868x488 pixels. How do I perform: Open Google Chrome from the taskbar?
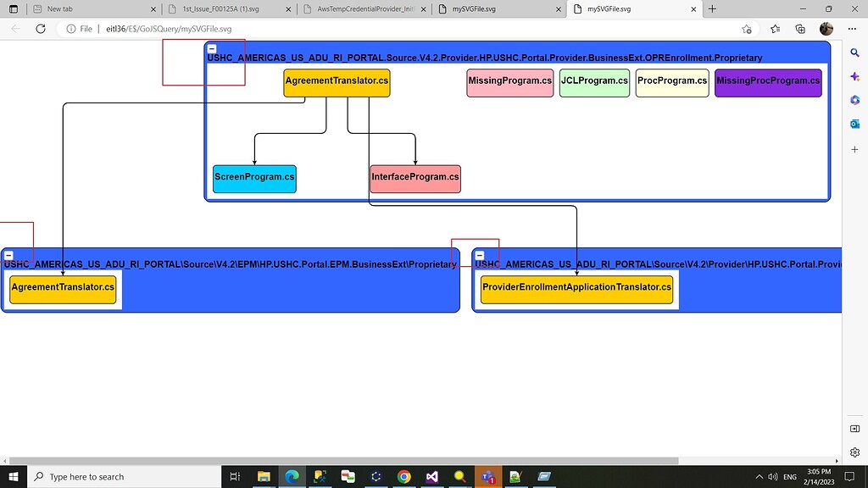[x=403, y=475]
